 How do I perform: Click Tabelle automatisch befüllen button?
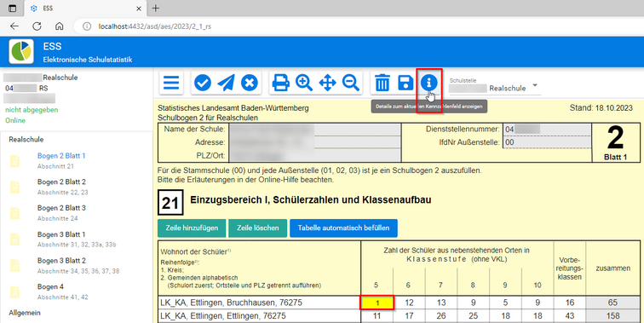click(x=343, y=228)
